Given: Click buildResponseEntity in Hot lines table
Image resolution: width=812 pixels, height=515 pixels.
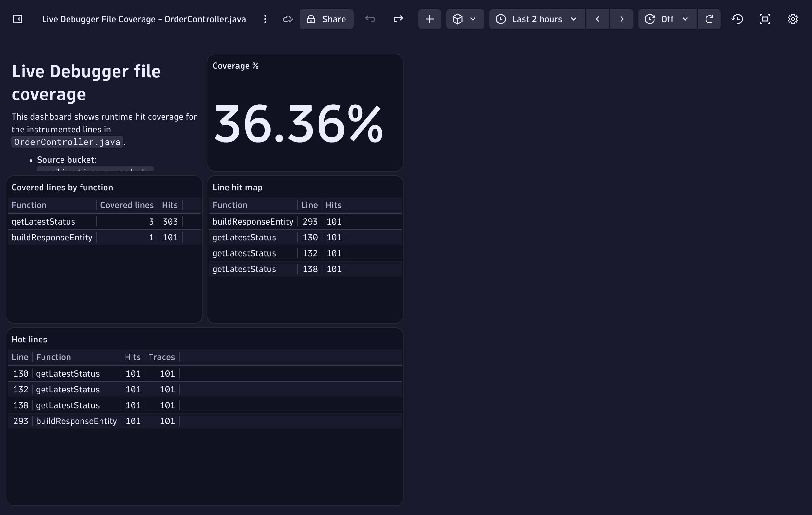Looking at the screenshot, I should coord(76,421).
